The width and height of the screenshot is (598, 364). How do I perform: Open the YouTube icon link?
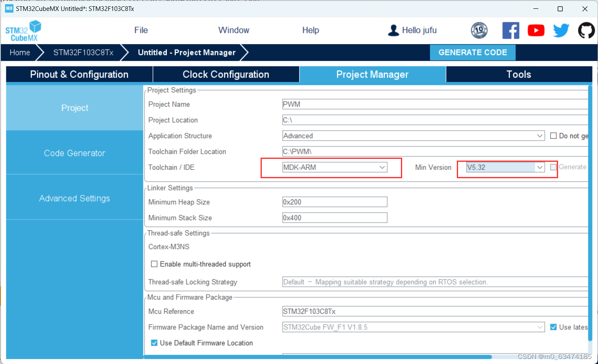click(x=536, y=30)
